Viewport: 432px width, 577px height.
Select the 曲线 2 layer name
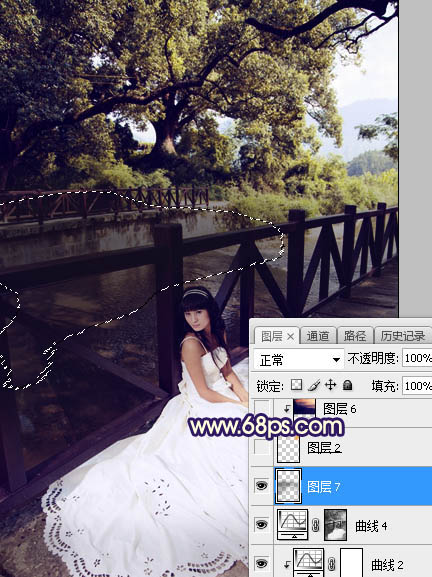(387, 565)
